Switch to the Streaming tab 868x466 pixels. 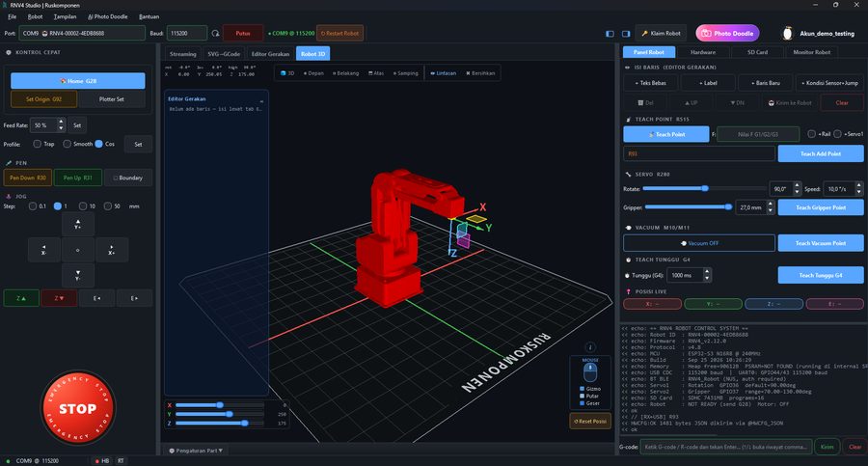182,54
